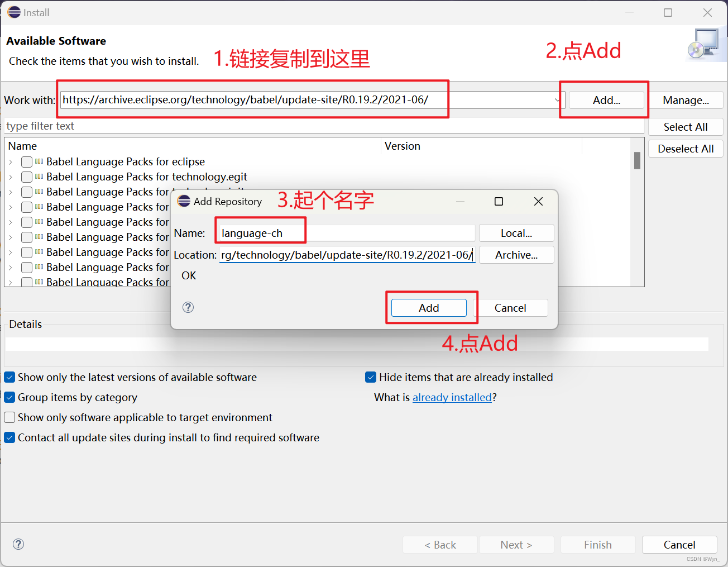Click the Eclipse icon in Install title bar
The width and height of the screenshot is (728, 567).
[x=14, y=12]
